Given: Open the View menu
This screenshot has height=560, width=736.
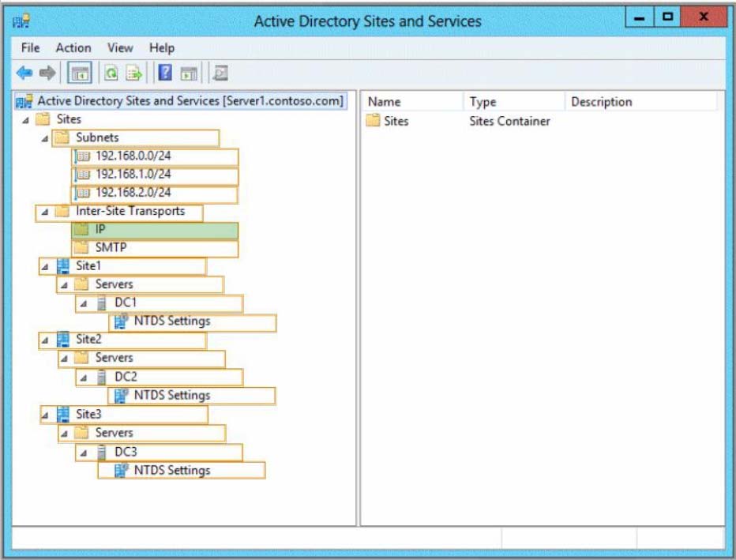Looking at the screenshot, I should click(120, 48).
